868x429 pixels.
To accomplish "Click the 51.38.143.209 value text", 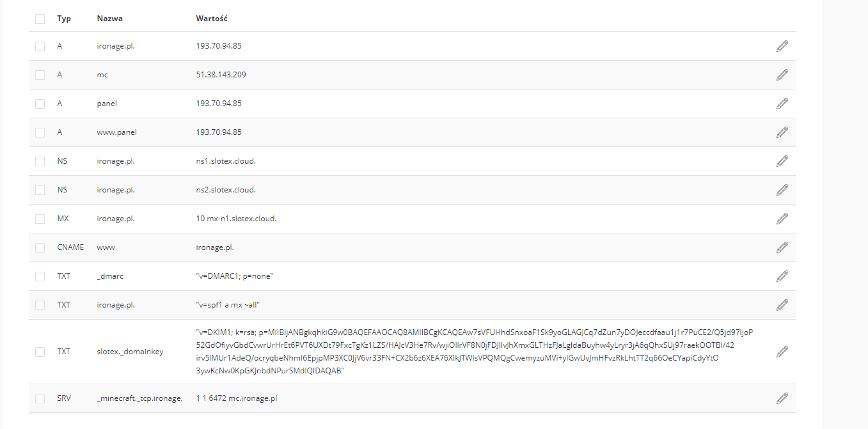I will coord(221,75).
